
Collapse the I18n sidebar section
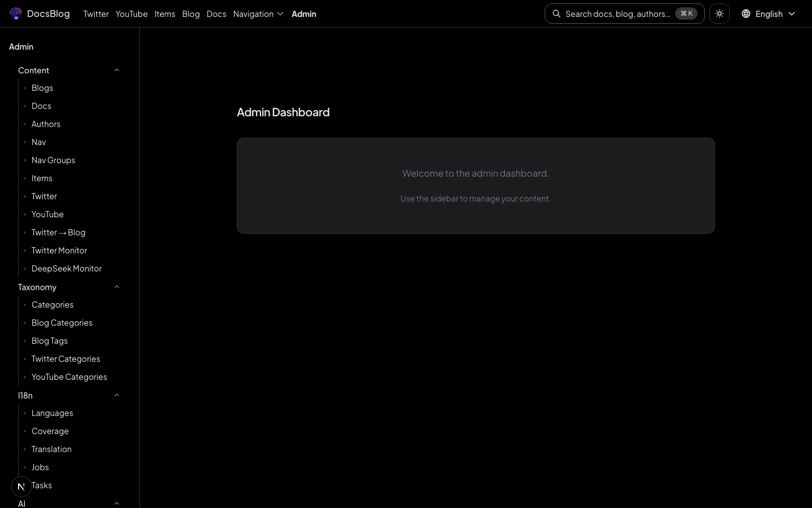pos(117,395)
